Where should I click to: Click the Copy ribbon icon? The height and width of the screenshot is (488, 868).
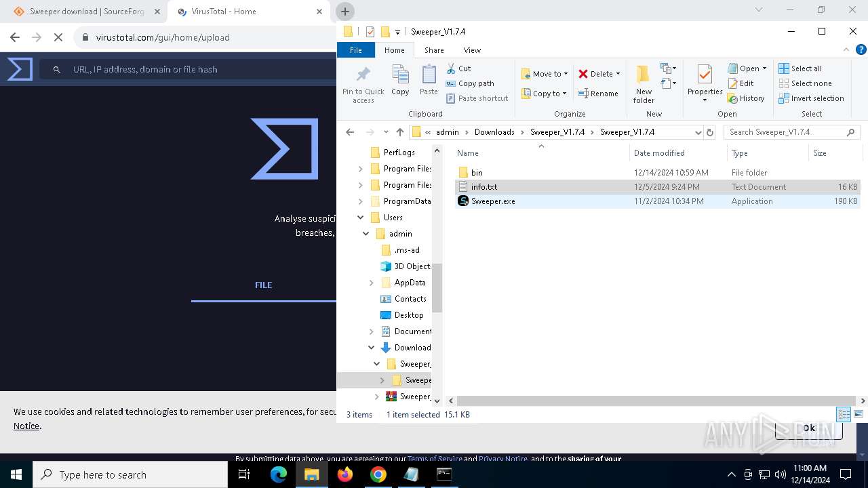click(x=400, y=75)
